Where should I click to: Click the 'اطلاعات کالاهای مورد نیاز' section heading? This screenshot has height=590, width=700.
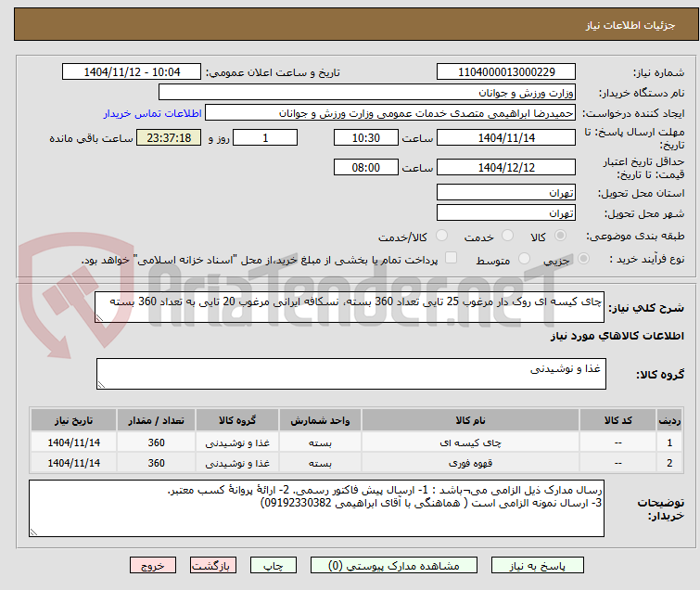click(x=617, y=336)
